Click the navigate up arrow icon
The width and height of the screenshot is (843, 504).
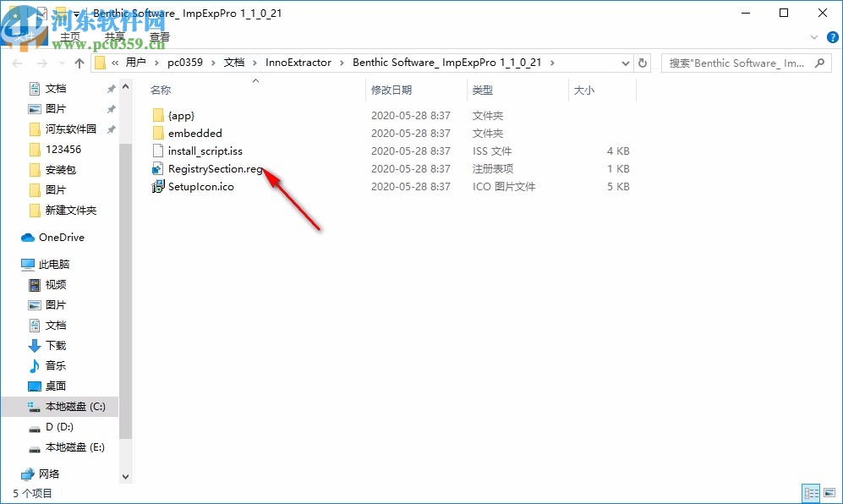point(79,63)
